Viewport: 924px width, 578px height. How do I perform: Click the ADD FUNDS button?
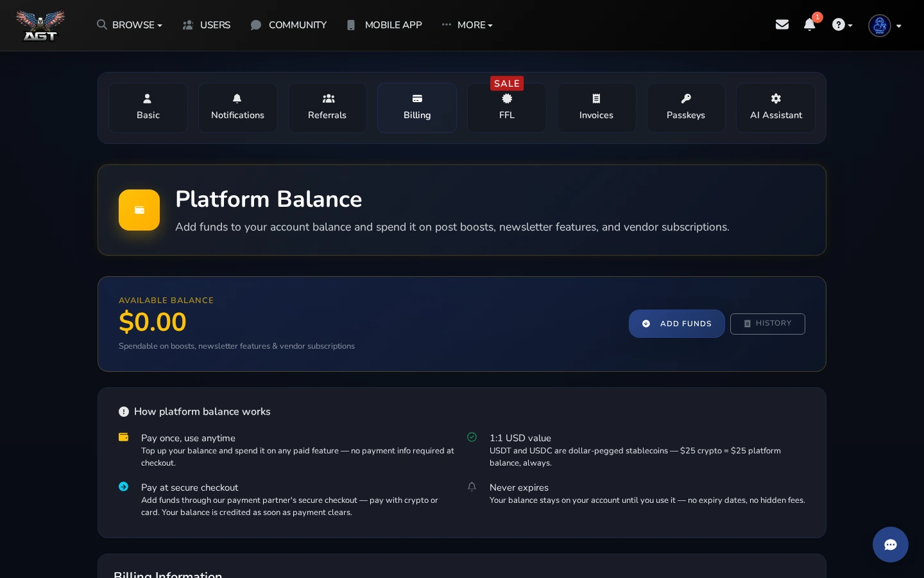tap(677, 324)
